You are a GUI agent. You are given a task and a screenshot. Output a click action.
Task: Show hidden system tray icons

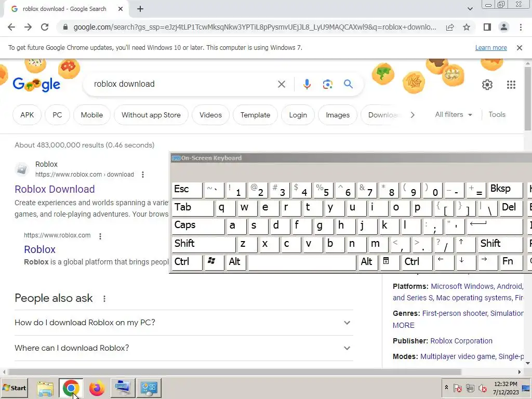coord(446,388)
